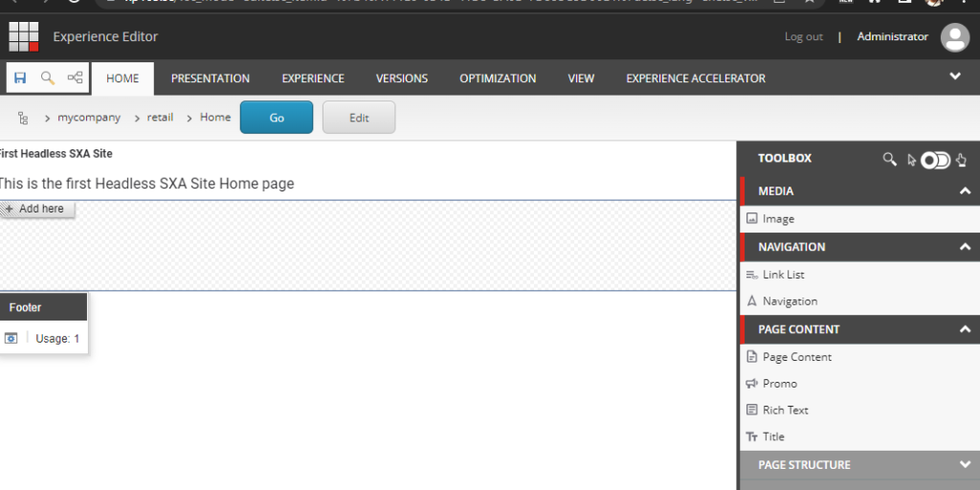Click the Link List component icon
The width and height of the screenshot is (980, 490).
coord(752,275)
